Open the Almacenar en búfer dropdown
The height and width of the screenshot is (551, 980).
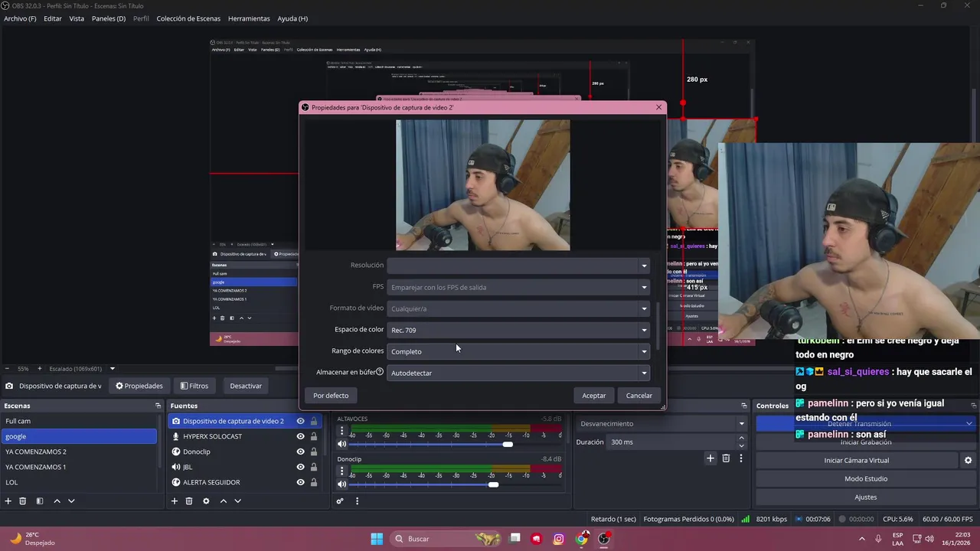(x=518, y=373)
